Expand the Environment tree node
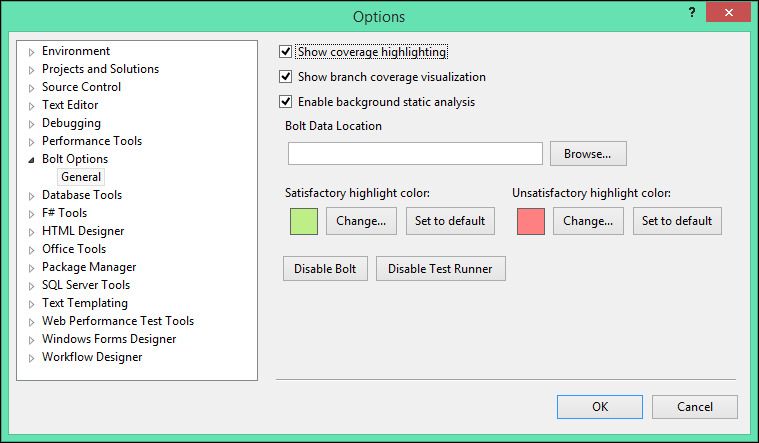The height and width of the screenshot is (443, 759). click(32, 52)
